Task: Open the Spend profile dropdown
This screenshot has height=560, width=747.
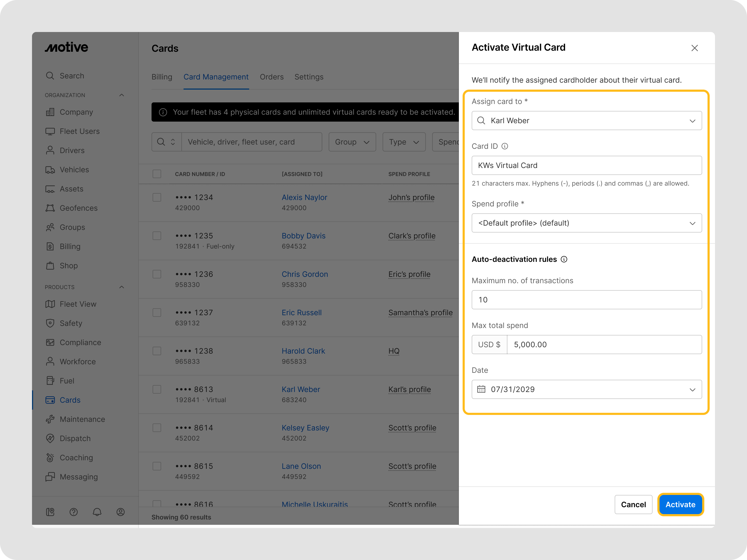Action: click(x=587, y=223)
